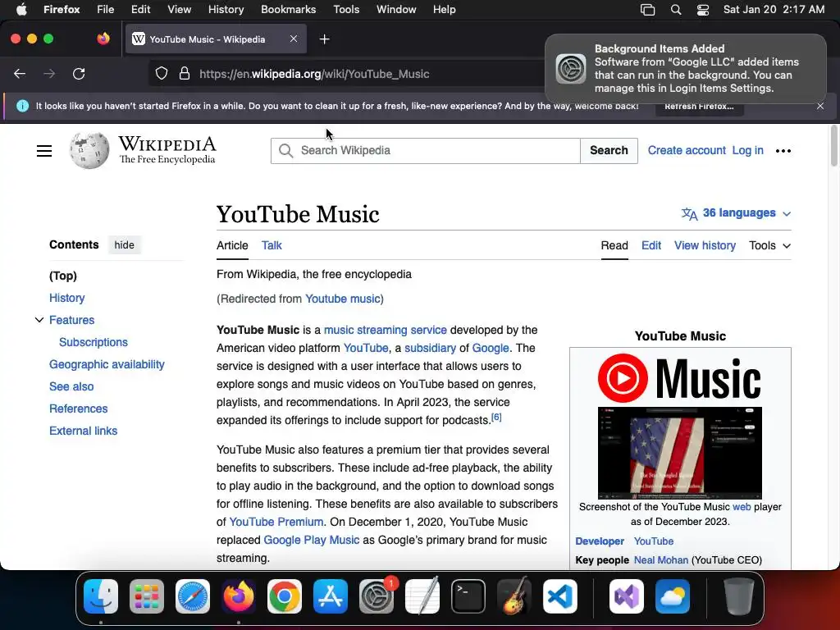Screen dimensions: 840x630
Task: Click Create account link
Action: pyautogui.click(x=687, y=151)
